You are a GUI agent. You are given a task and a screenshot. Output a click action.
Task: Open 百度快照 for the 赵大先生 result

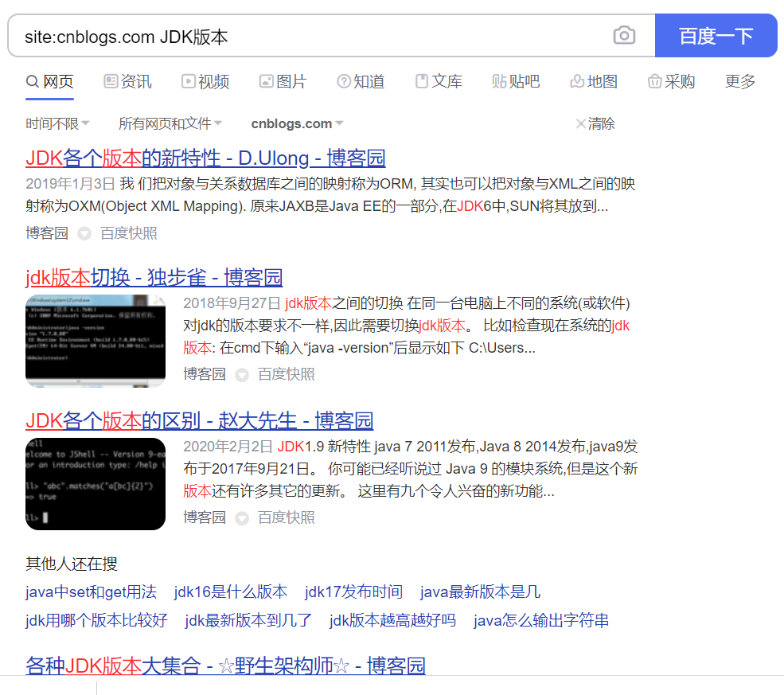[286, 517]
